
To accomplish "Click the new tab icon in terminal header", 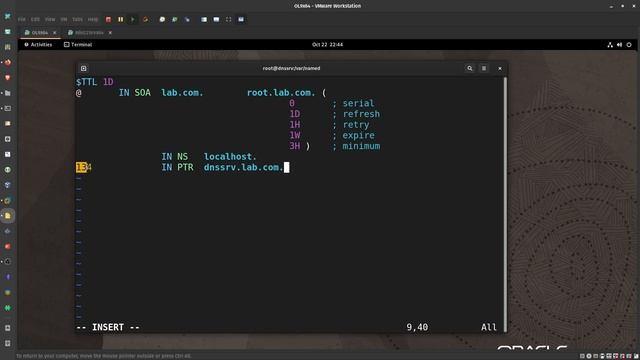I will pos(84,68).
